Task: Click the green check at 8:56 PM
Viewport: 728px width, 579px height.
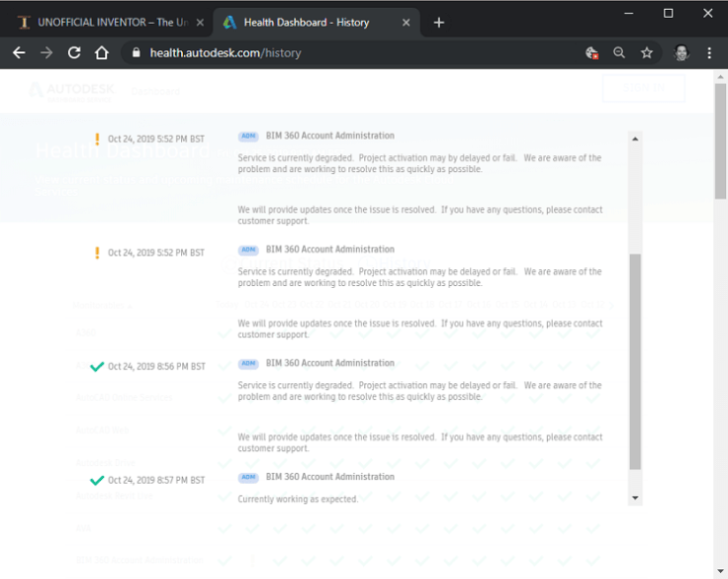Action: pos(97,366)
